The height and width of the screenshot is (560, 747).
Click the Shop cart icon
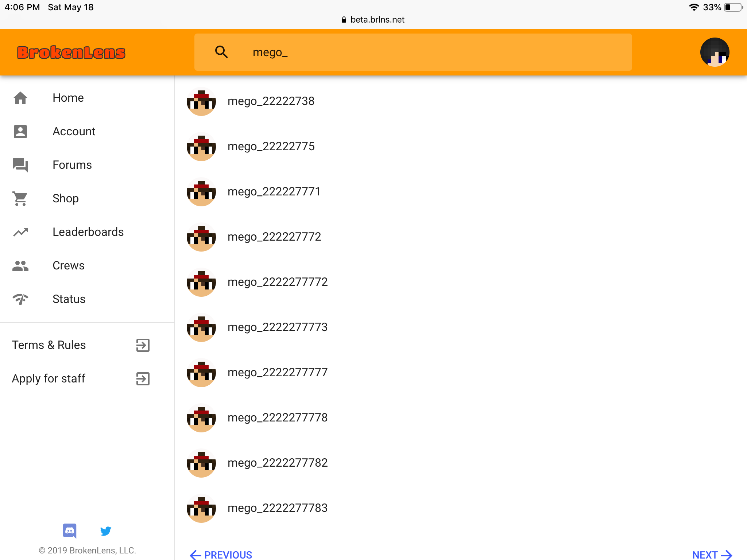click(20, 198)
